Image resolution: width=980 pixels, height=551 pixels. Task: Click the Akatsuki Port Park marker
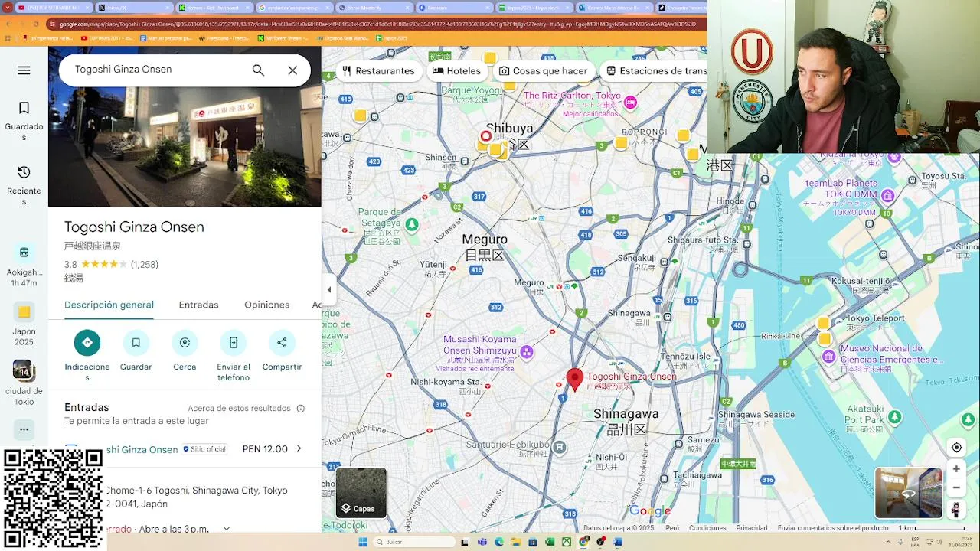tap(894, 417)
